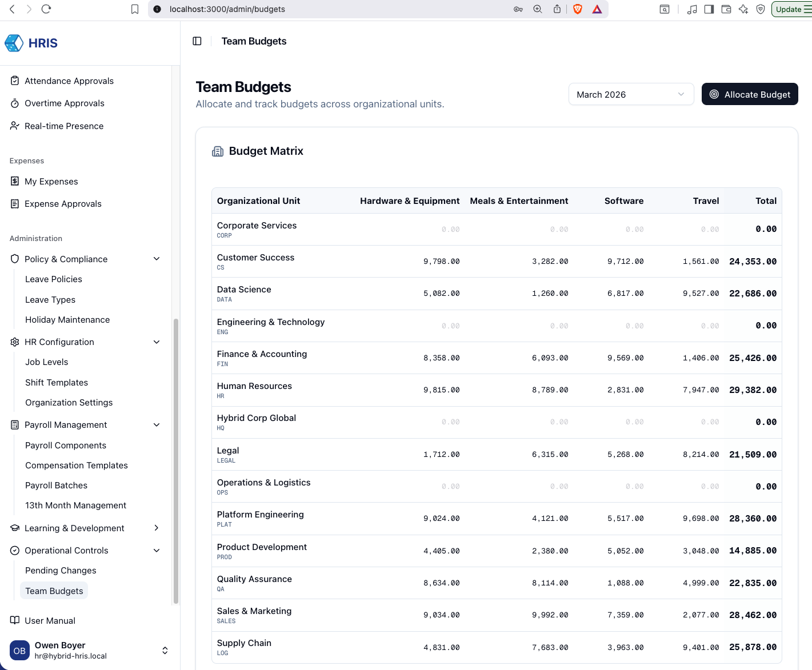Collapse the Policy & Compliance section
Viewport: 812px width, 670px height.
(157, 259)
